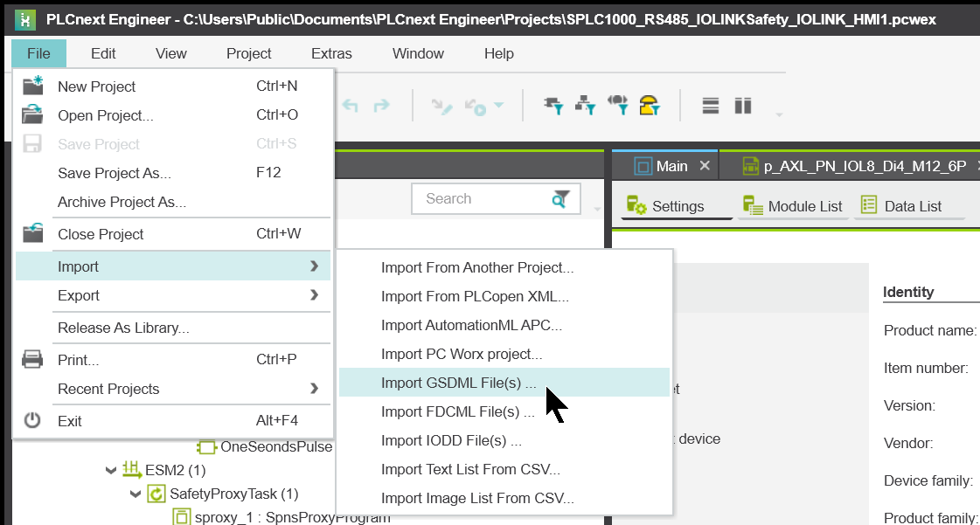Open the Help menu
The height and width of the screenshot is (525, 980).
point(499,53)
